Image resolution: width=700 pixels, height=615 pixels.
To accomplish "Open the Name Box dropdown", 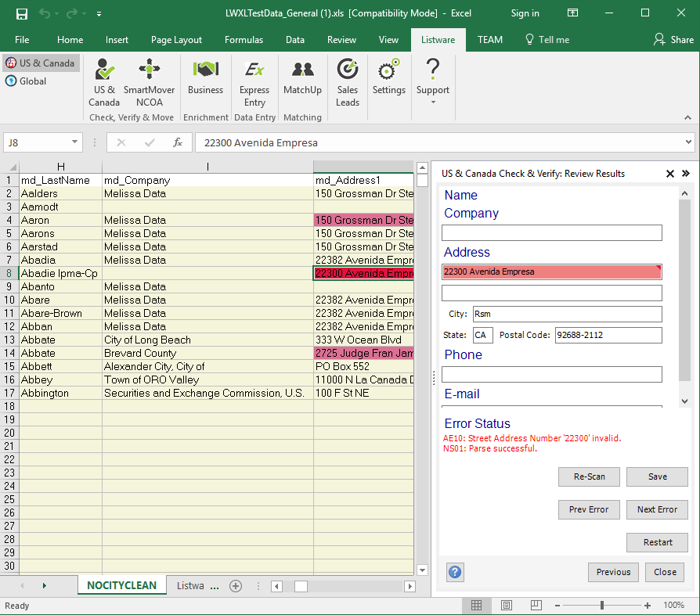I will (x=75, y=142).
